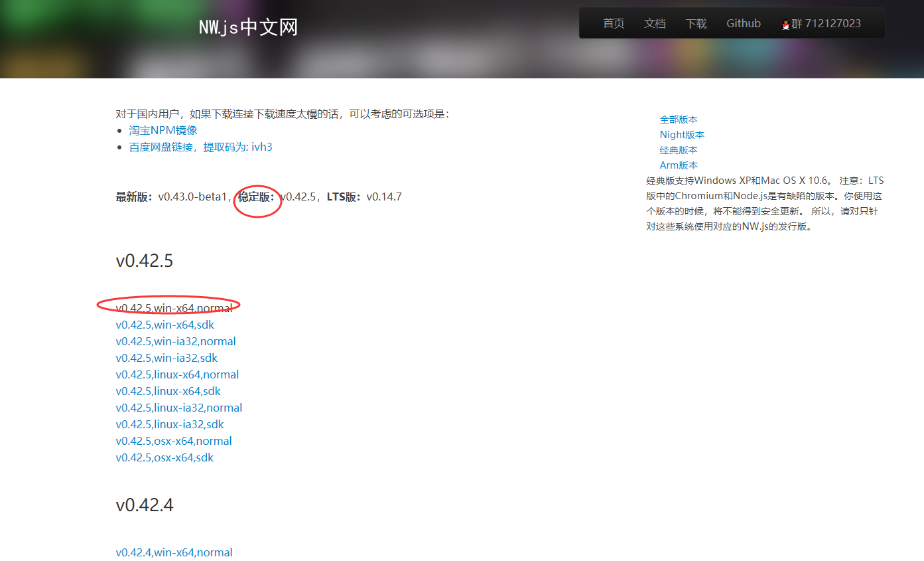The height and width of the screenshot is (561, 924).
Task: Open the 文档 menu item
Action: (x=655, y=23)
